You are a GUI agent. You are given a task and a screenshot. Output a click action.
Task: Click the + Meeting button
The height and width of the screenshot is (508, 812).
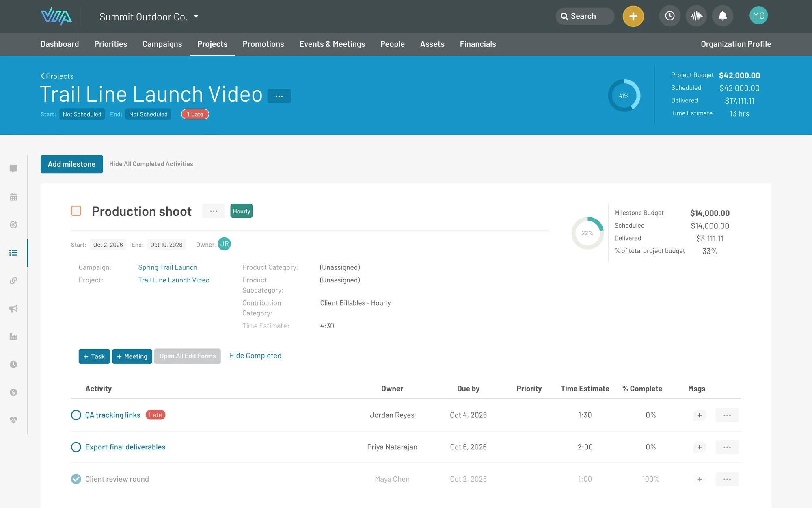tap(132, 356)
